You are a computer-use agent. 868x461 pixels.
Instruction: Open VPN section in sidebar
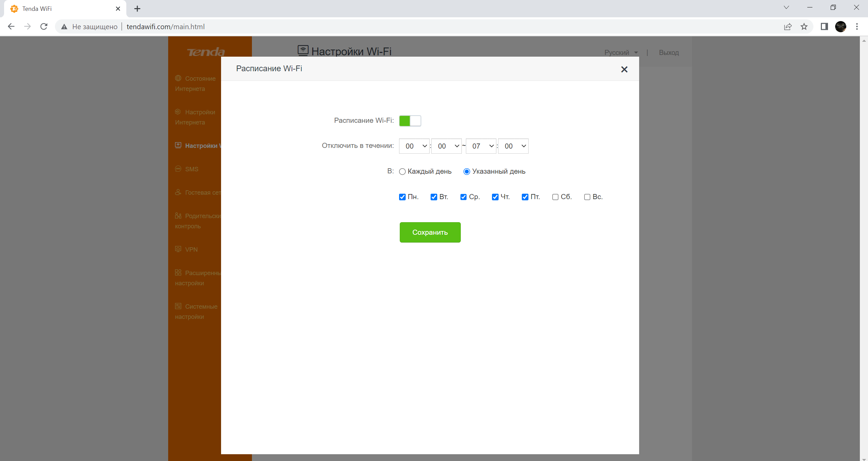pyautogui.click(x=186, y=249)
